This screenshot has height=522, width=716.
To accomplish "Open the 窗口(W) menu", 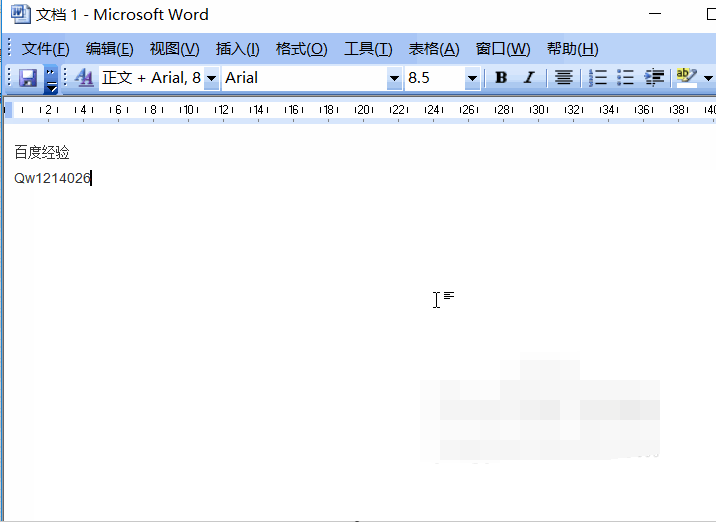I will [x=503, y=49].
